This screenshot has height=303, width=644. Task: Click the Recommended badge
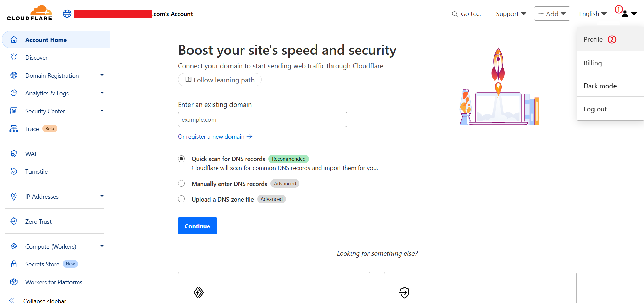[x=288, y=159]
